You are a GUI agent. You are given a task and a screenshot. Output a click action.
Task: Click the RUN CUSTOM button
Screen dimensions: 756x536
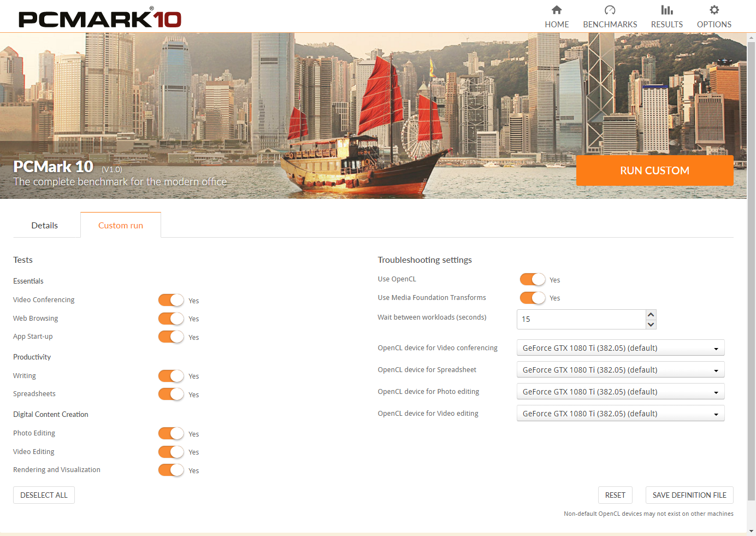point(654,170)
